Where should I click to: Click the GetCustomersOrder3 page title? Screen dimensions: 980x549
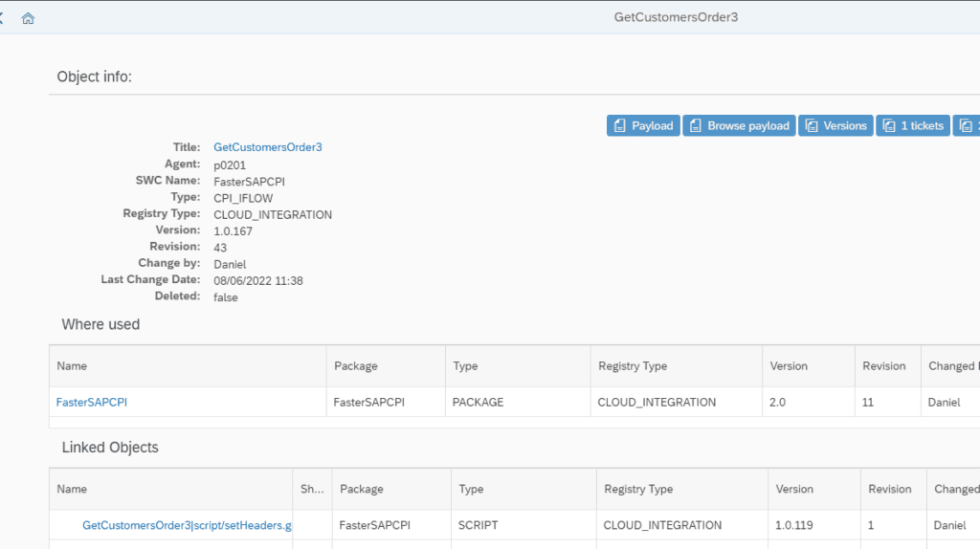coord(676,17)
